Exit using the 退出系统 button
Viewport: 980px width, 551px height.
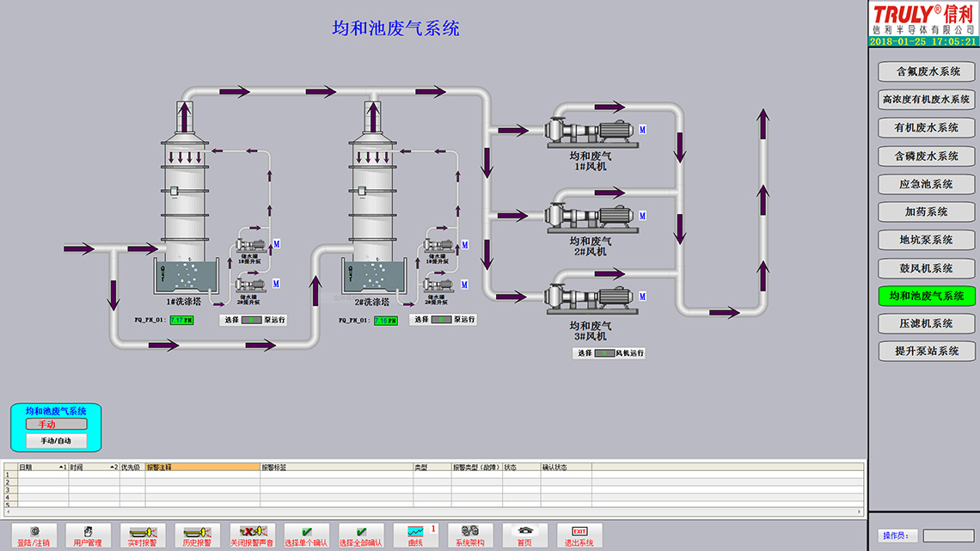pyautogui.click(x=579, y=536)
